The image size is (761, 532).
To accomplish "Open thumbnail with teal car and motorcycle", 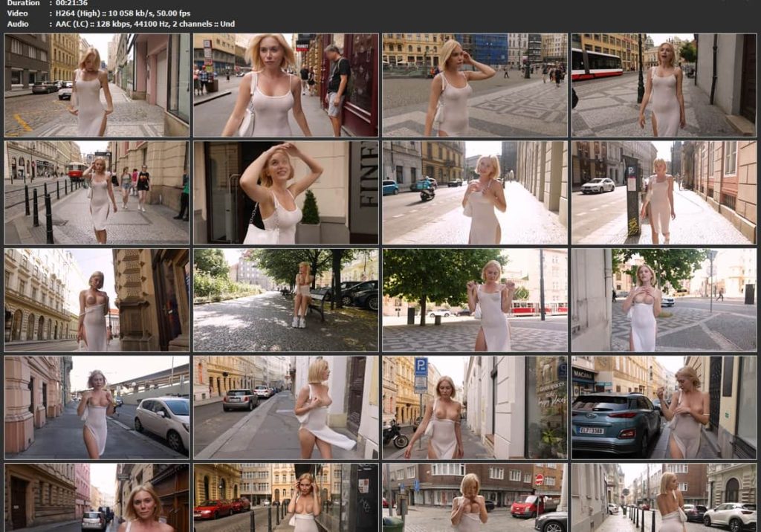I will tap(474, 192).
